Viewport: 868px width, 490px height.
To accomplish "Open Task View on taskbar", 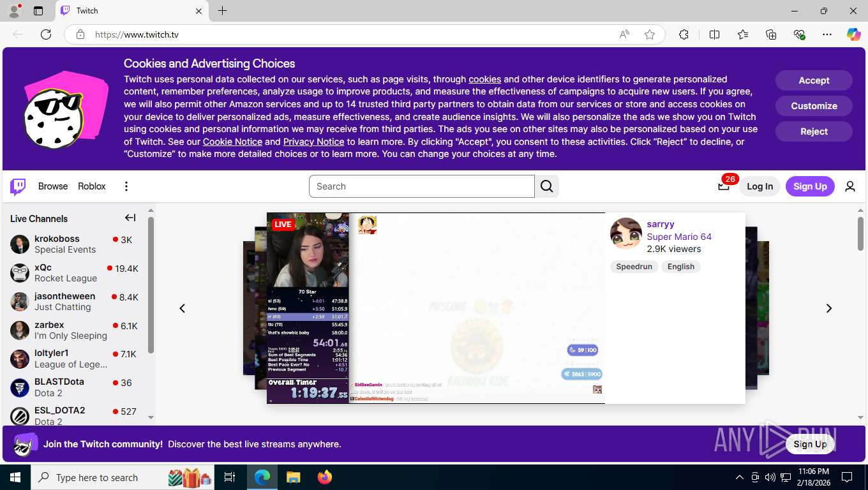I will (x=230, y=477).
